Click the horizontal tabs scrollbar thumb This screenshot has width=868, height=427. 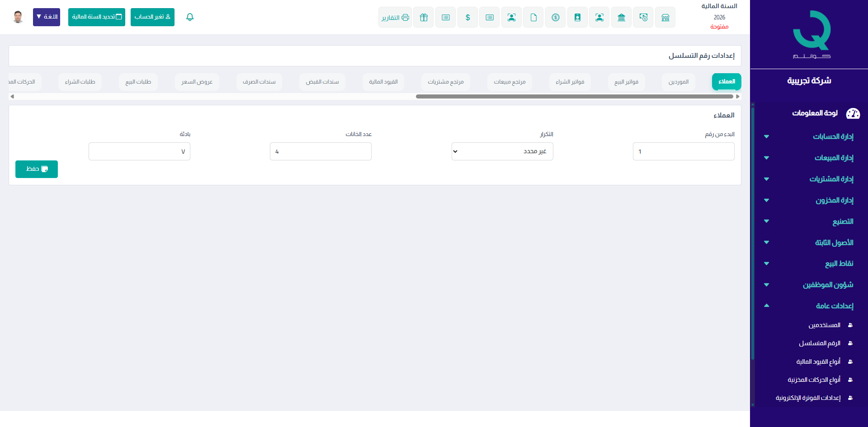coord(574,97)
